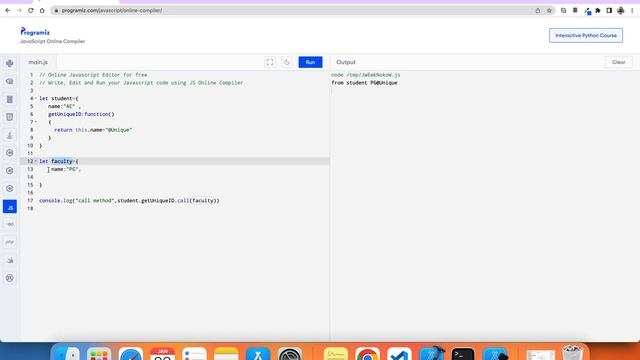640x360 pixels.
Task: Click the 'node /tmp' output command line
Action: [x=366, y=75]
